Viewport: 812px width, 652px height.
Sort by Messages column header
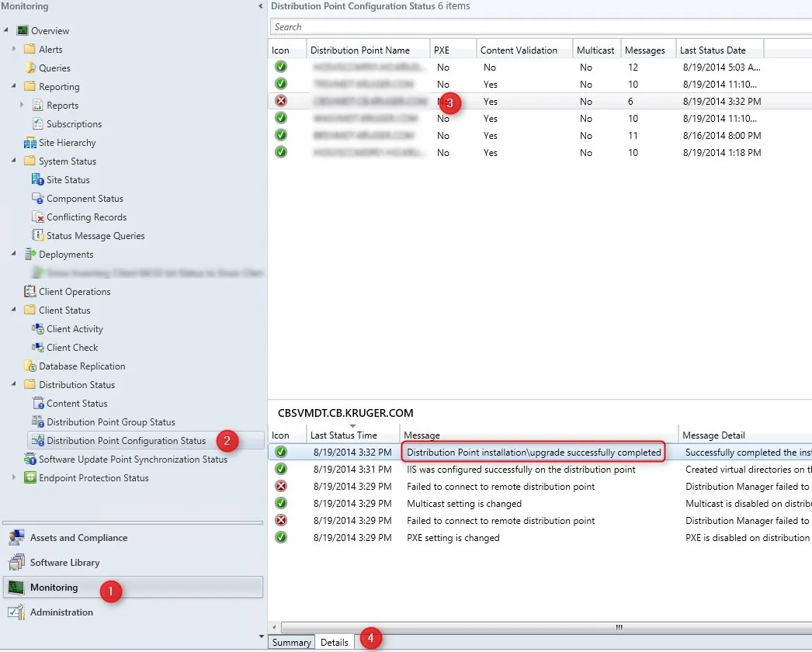(648, 50)
